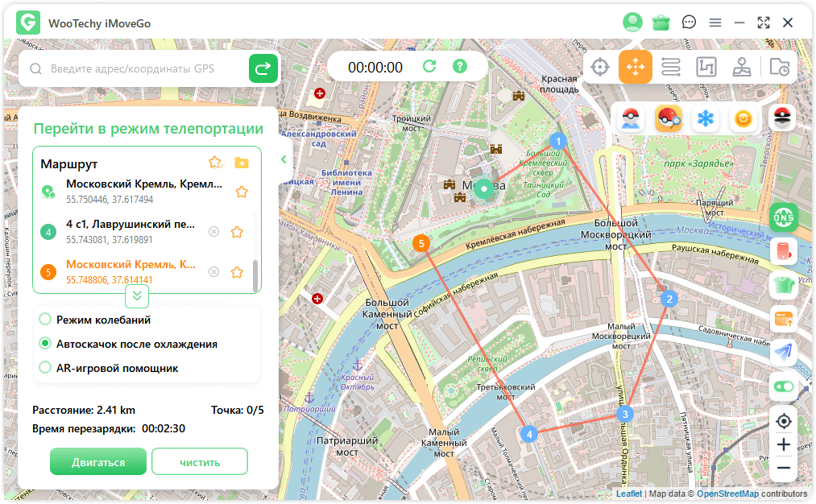Select the paper-plane icon on right sidebar
Viewport: 816px width, 504px height.
tap(783, 352)
